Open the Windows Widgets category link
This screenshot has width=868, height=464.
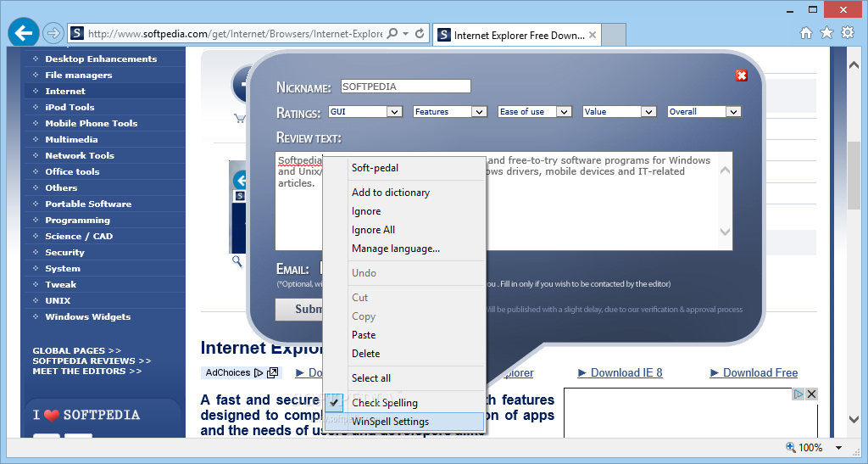(x=88, y=316)
